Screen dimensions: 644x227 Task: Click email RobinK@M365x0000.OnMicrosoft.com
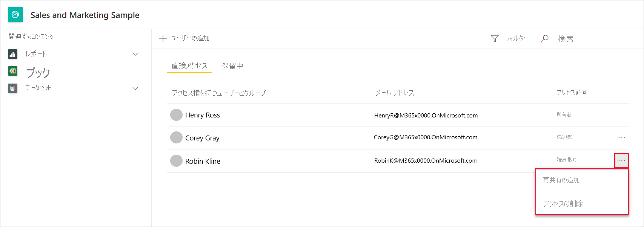[x=426, y=161]
